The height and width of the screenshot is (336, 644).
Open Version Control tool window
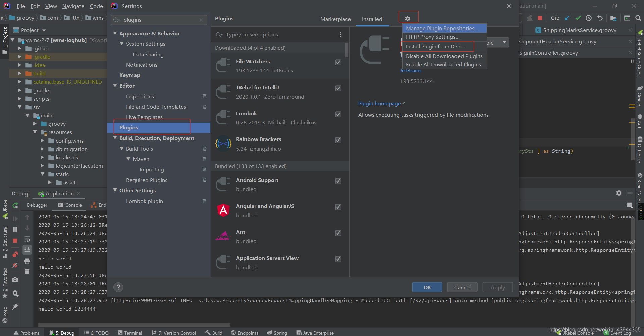174,333
